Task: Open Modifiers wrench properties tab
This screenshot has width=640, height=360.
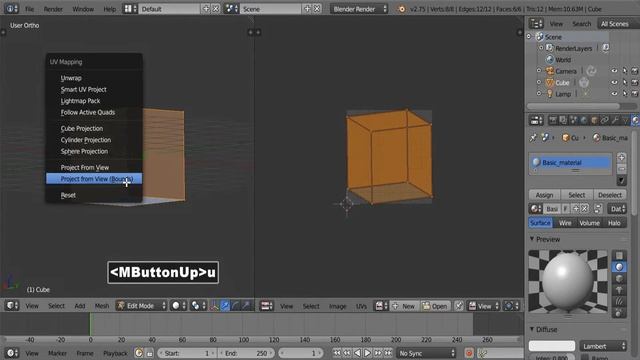Action: coord(615,120)
